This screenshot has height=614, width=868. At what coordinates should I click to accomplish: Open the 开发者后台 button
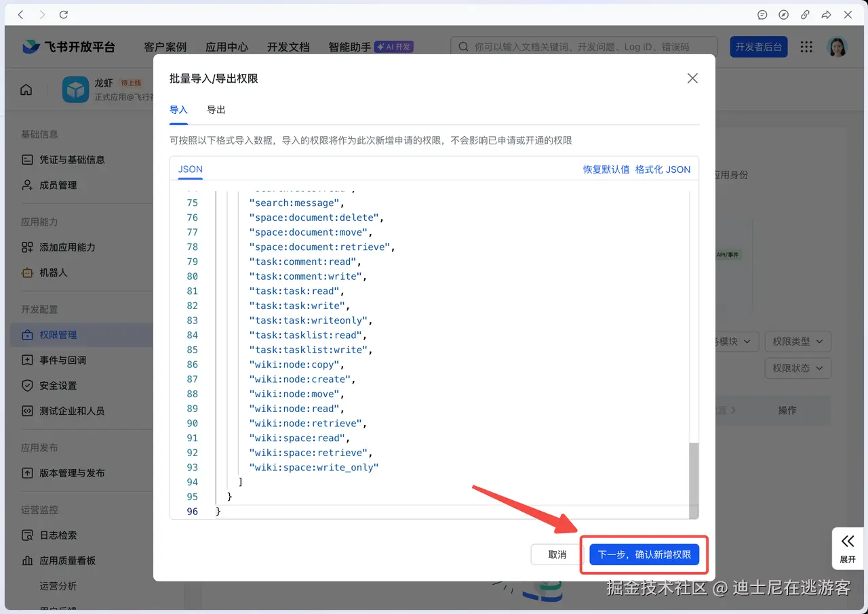(759, 47)
